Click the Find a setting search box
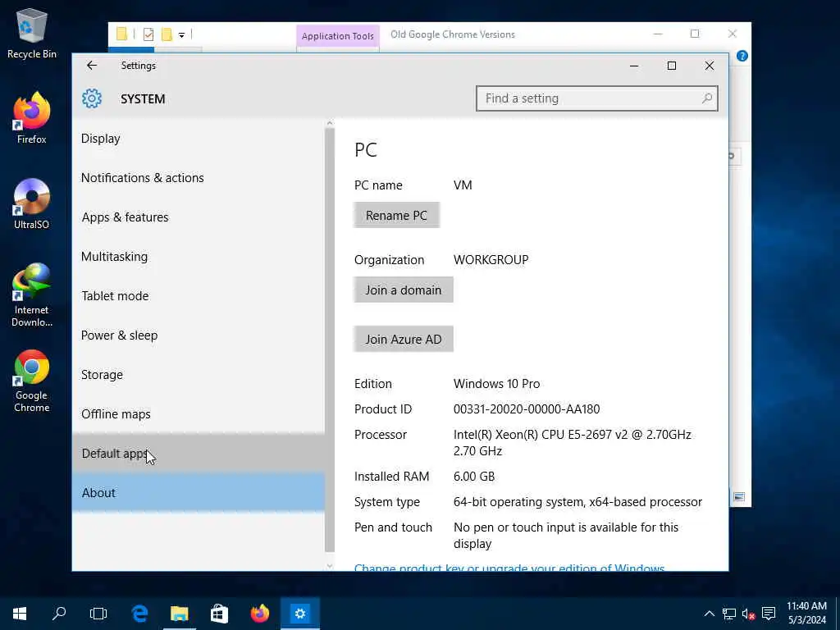Screen dimensions: 840x630 (x=597, y=98)
